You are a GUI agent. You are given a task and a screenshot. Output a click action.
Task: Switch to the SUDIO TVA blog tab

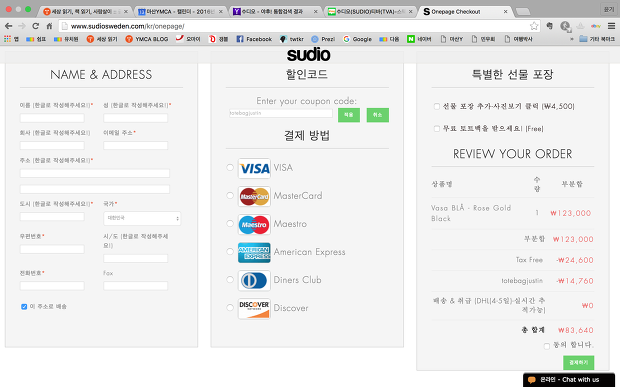(370, 11)
